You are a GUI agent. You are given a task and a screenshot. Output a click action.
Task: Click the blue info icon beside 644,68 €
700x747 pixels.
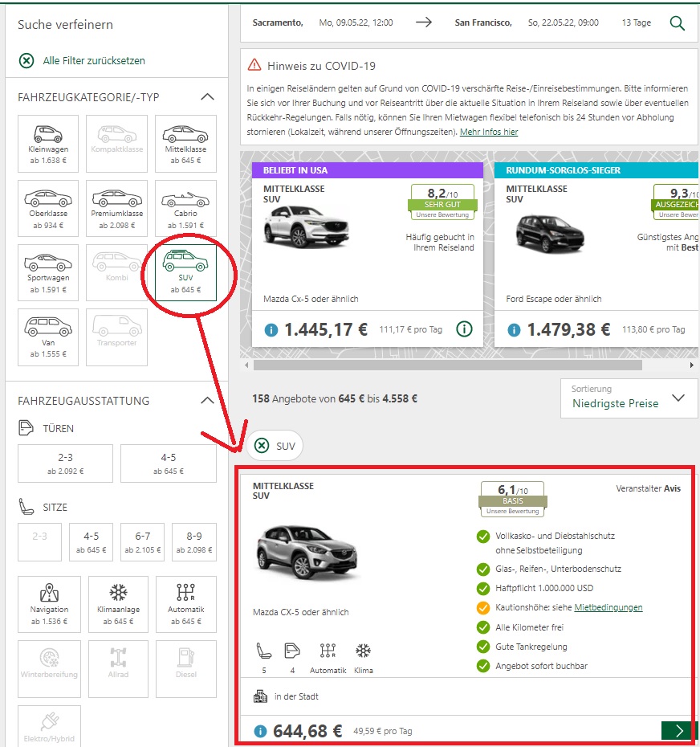(260, 731)
